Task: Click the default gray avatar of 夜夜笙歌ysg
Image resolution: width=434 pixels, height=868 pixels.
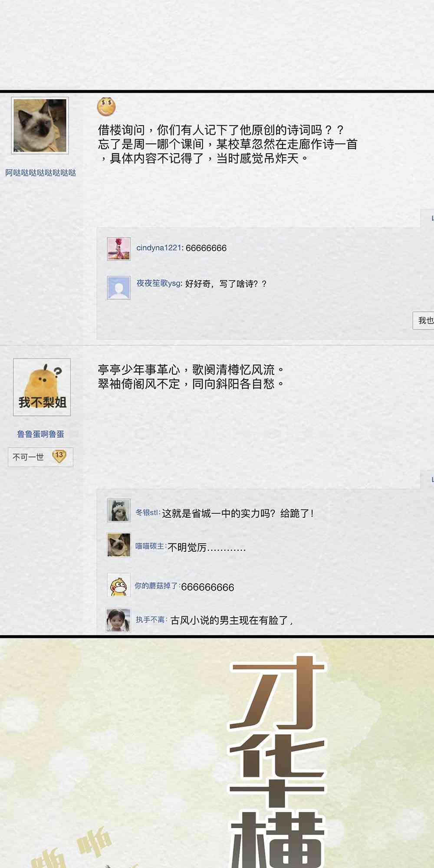Action: click(x=119, y=288)
